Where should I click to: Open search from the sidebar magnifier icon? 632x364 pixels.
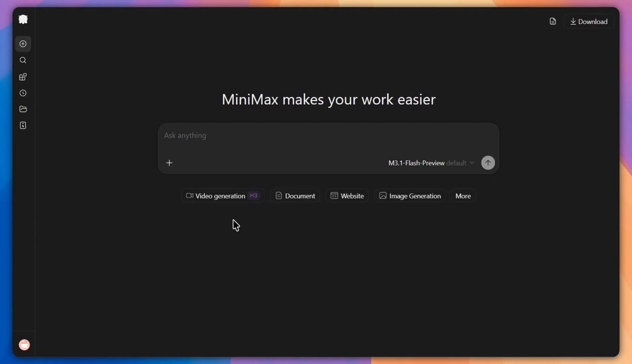pyautogui.click(x=23, y=60)
